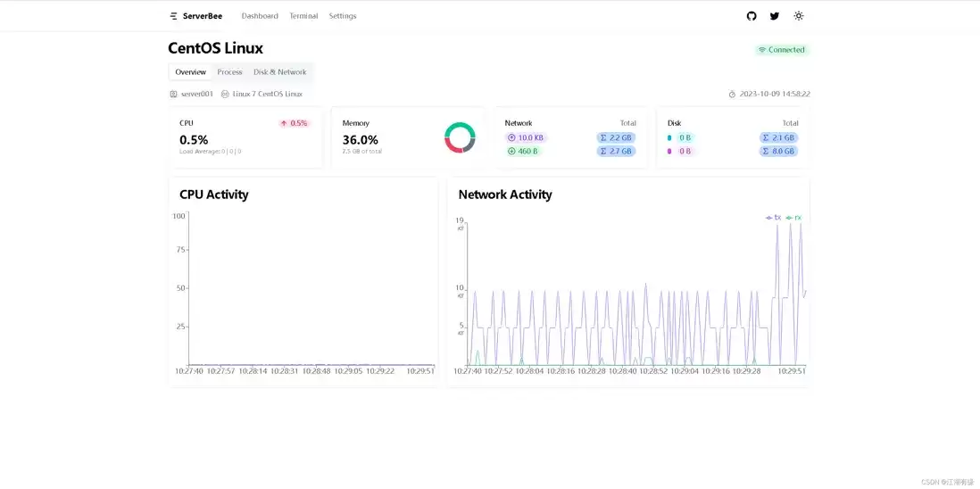Toggle the light/dark theme sun icon
The image size is (980, 489).
pos(798,16)
